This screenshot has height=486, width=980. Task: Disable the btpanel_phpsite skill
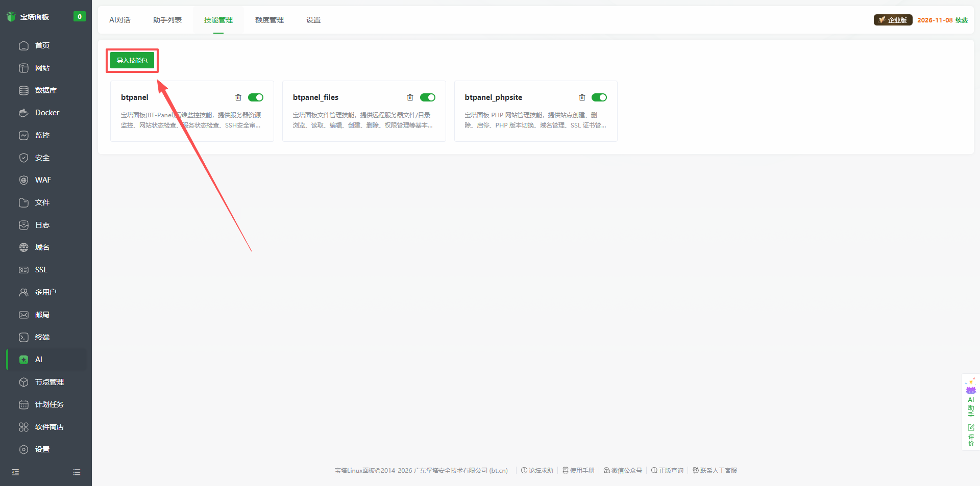(599, 97)
